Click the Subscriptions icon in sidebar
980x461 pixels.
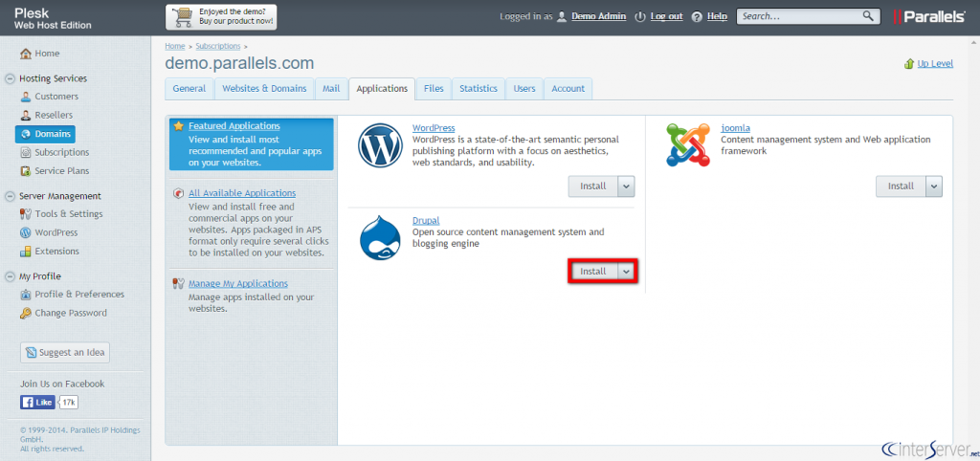(26, 152)
